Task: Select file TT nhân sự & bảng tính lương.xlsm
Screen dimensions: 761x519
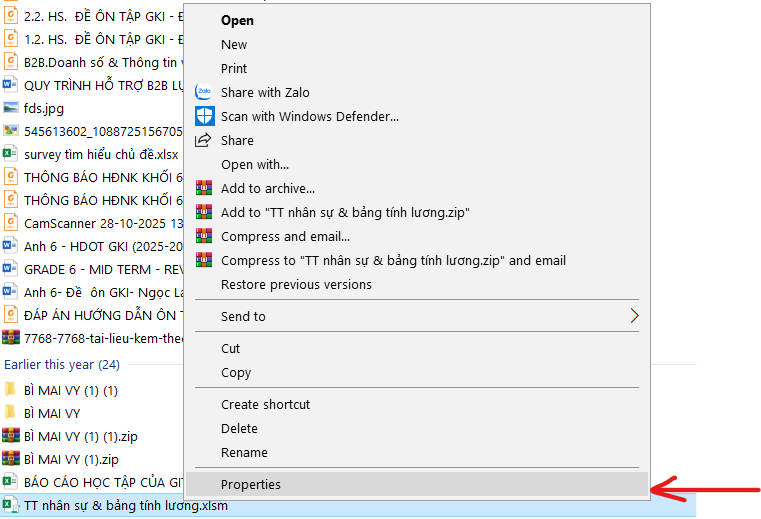Action: 126,505
